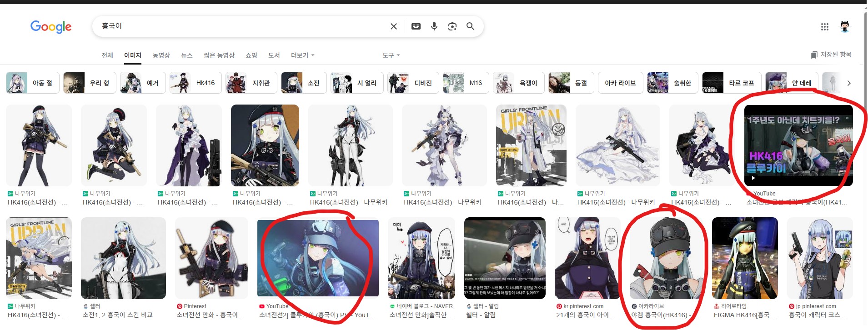The image size is (868, 330).
Task: Open the YouTube 소녀전선2 클루카이 PV thumbnail
Action: click(x=318, y=258)
